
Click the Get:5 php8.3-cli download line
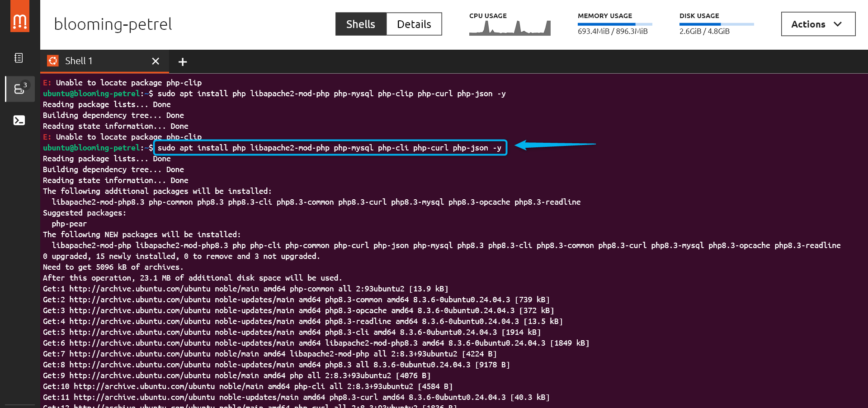click(x=292, y=332)
